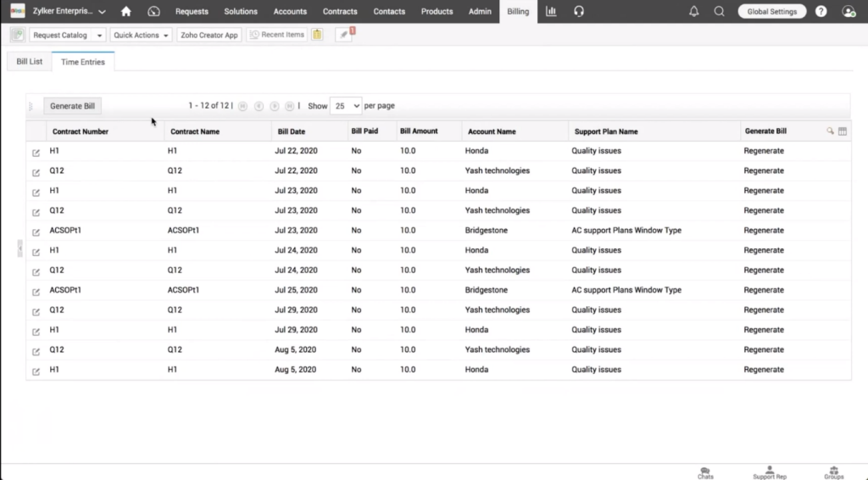Click Regenerate for Bridgestone Jul 23 row
The width and height of the screenshot is (868, 480).
[764, 231]
